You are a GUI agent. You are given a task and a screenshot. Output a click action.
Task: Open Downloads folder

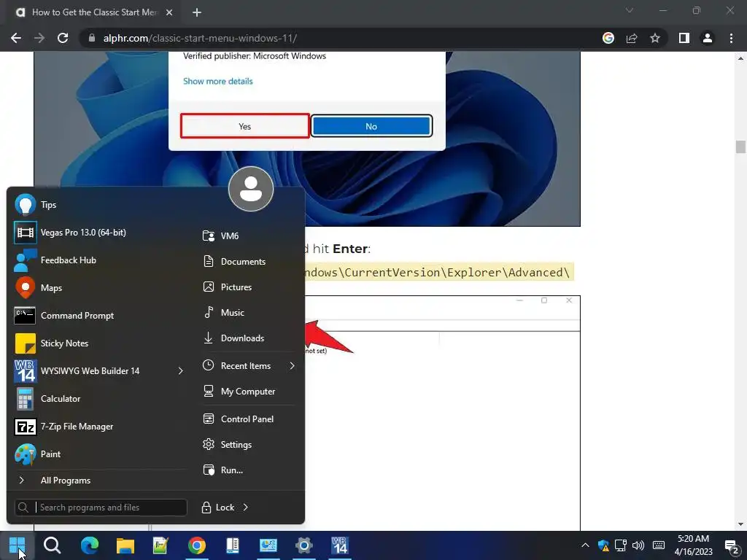tap(248, 338)
